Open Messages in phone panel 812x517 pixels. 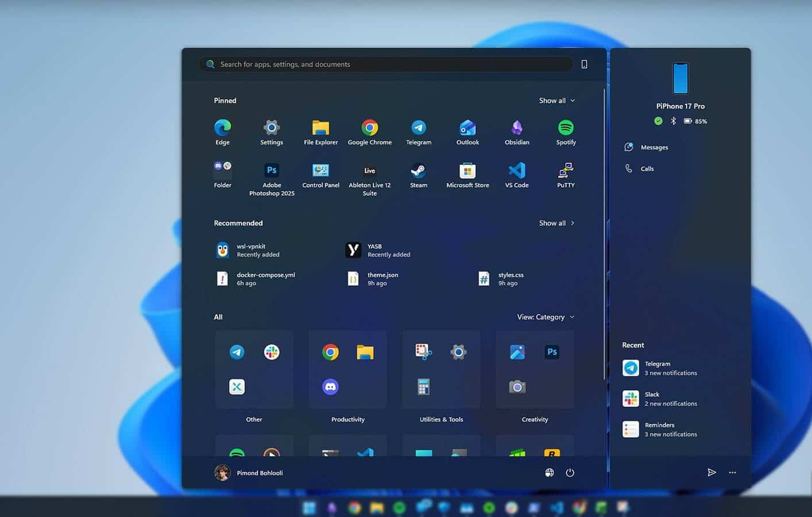click(x=646, y=148)
